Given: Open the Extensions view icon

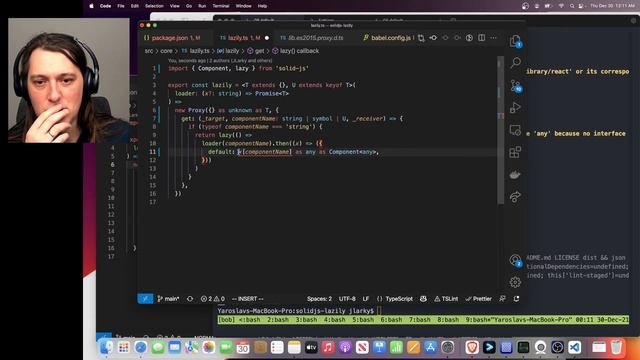Looking at the screenshot, I should click(515, 152).
